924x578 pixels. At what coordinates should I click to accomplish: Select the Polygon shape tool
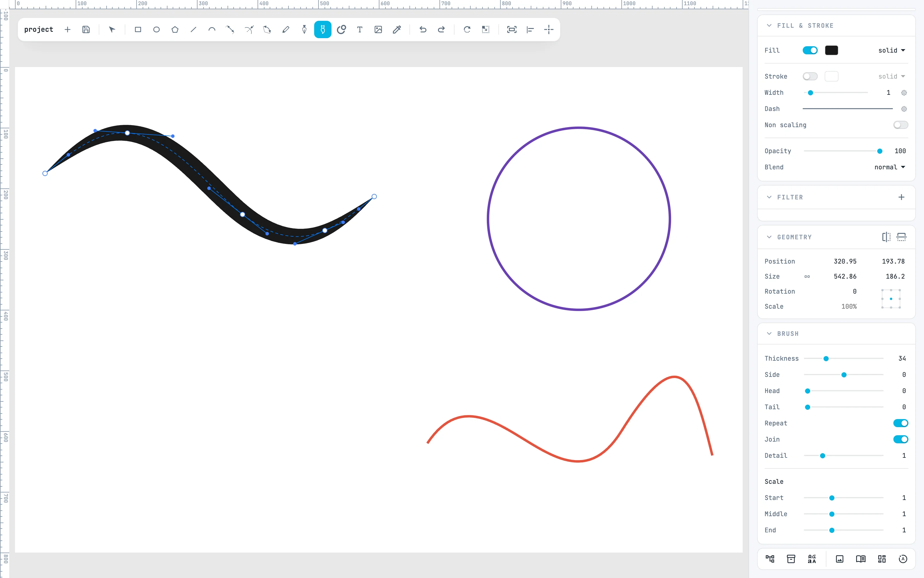pyautogui.click(x=175, y=29)
